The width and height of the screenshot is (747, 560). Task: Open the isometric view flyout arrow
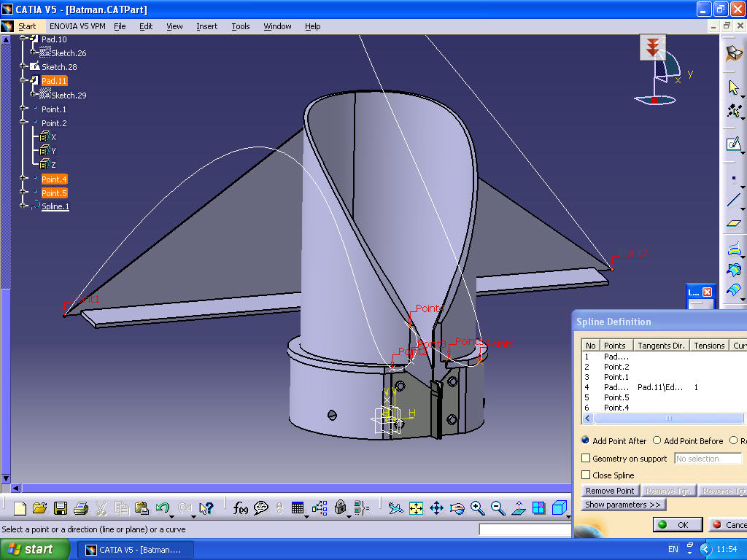point(568,516)
